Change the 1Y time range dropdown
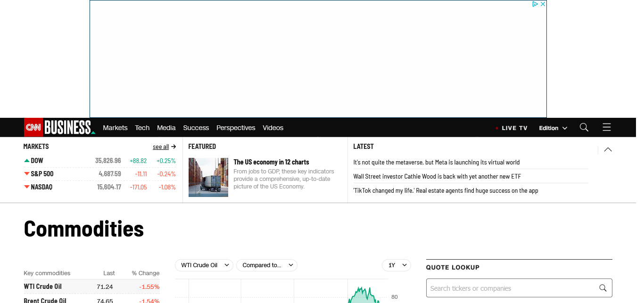 (x=396, y=265)
